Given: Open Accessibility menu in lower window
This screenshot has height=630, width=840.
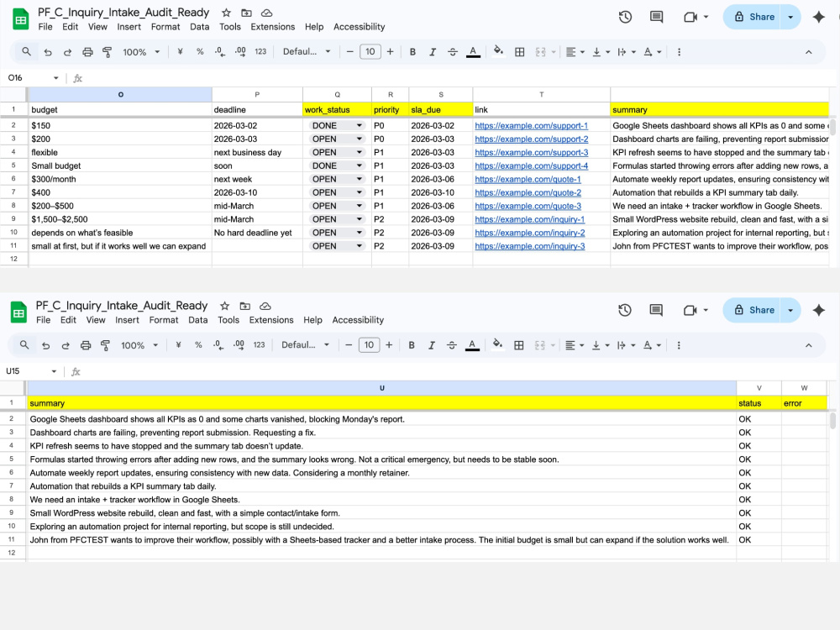Looking at the screenshot, I should [x=358, y=320].
